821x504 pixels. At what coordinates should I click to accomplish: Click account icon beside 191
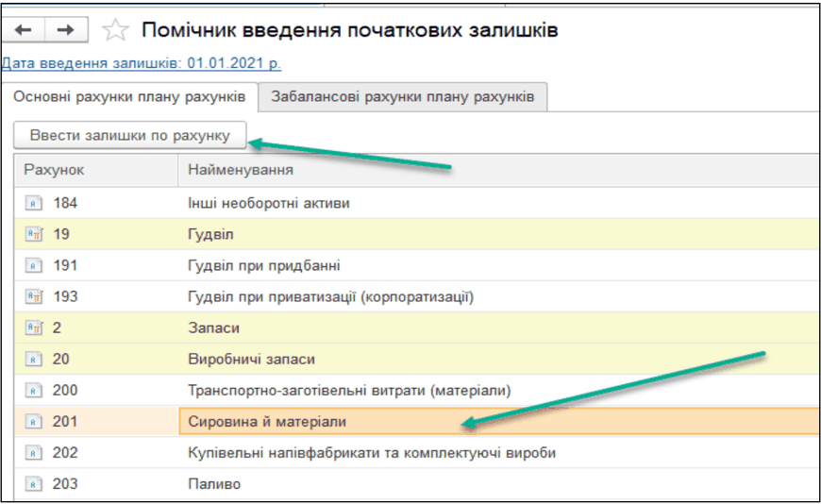(x=33, y=265)
